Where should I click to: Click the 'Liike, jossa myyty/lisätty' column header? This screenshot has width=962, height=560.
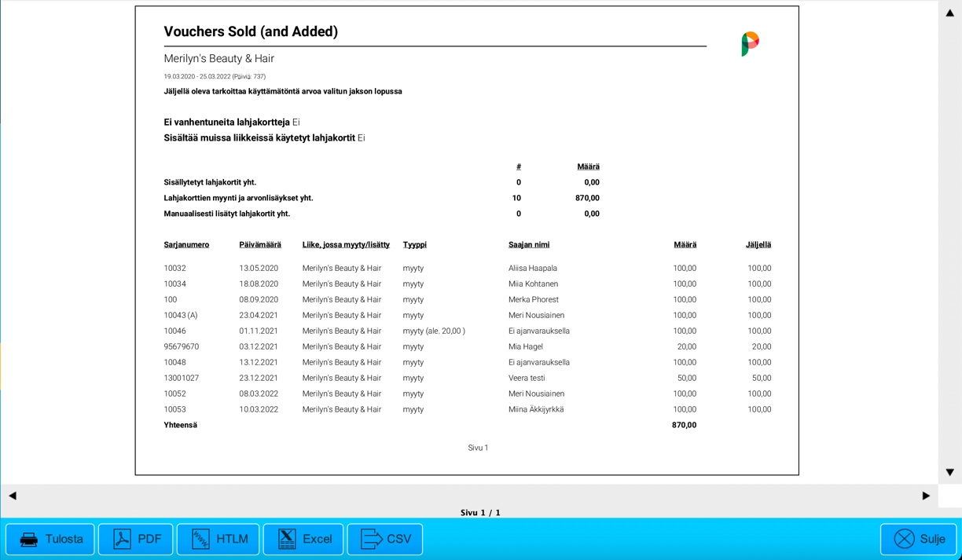pyautogui.click(x=346, y=245)
